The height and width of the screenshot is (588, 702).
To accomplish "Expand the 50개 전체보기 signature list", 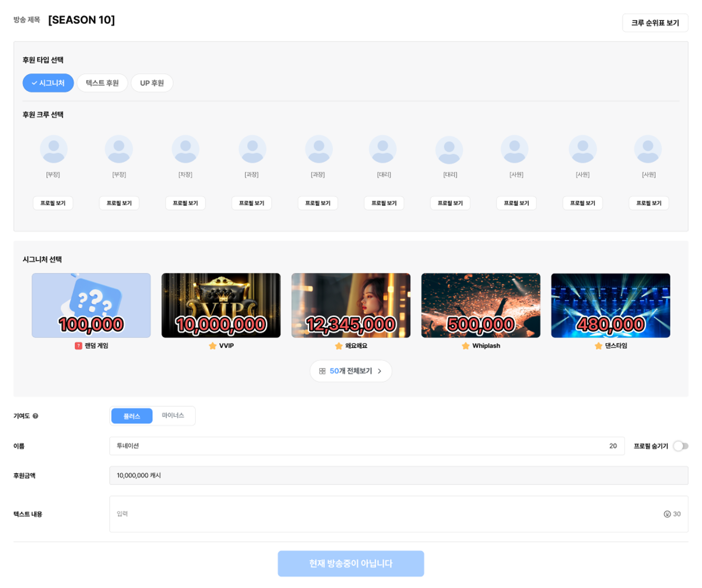I will [351, 371].
